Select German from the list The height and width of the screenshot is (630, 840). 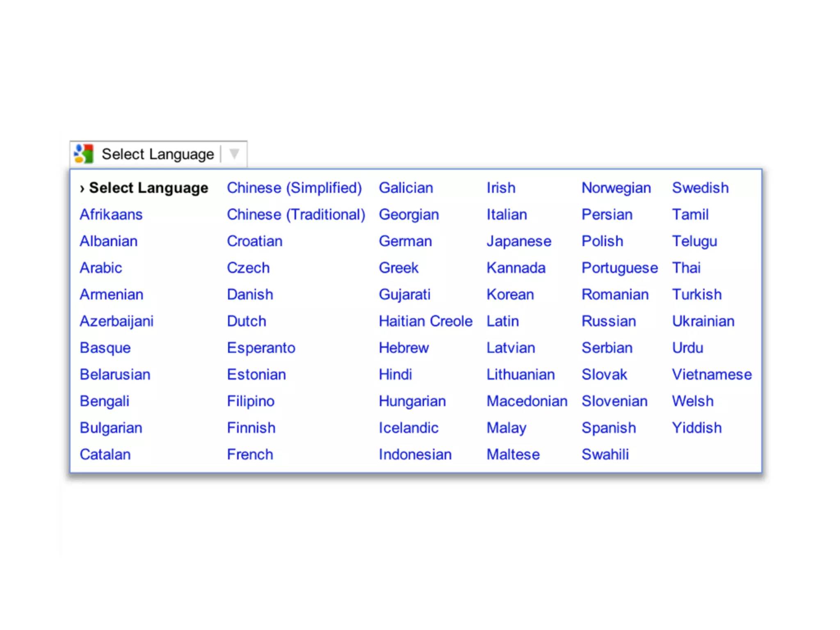405,241
